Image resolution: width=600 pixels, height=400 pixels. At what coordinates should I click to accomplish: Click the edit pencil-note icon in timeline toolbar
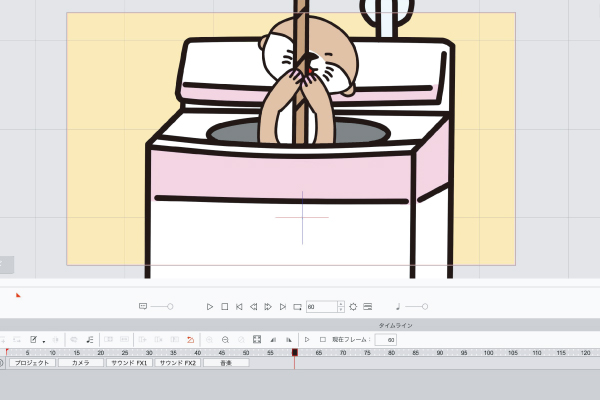pos(34,340)
